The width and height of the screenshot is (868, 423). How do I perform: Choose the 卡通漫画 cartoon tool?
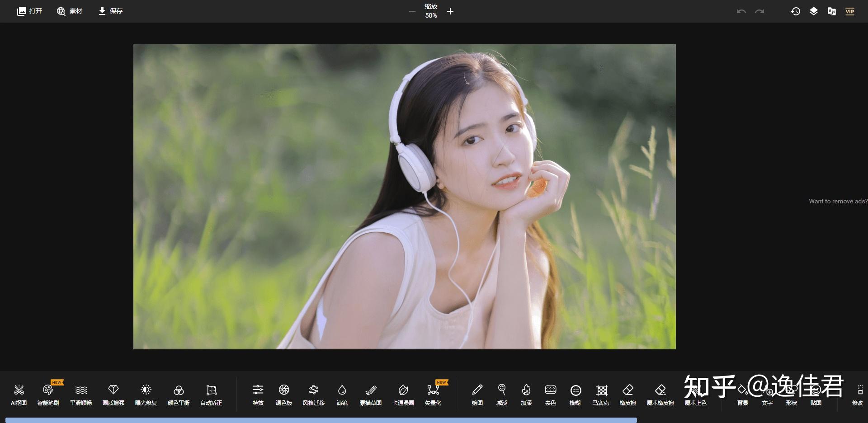click(403, 395)
